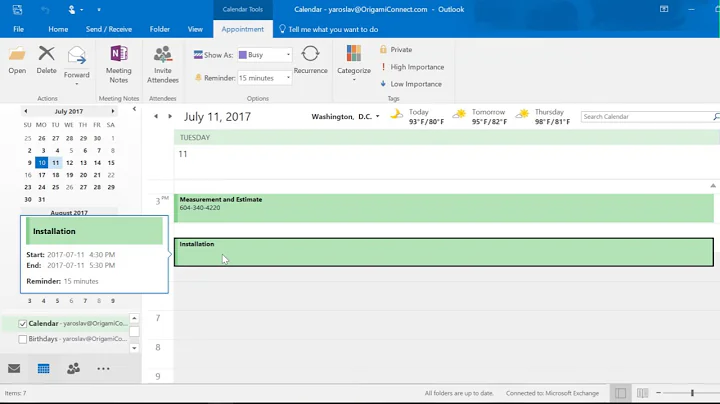
Task: Click the Search Calendar field
Action: click(x=647, y=117)
